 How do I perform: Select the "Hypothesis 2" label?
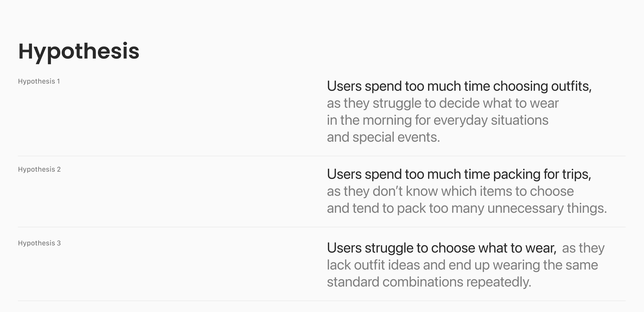[39, 169]
